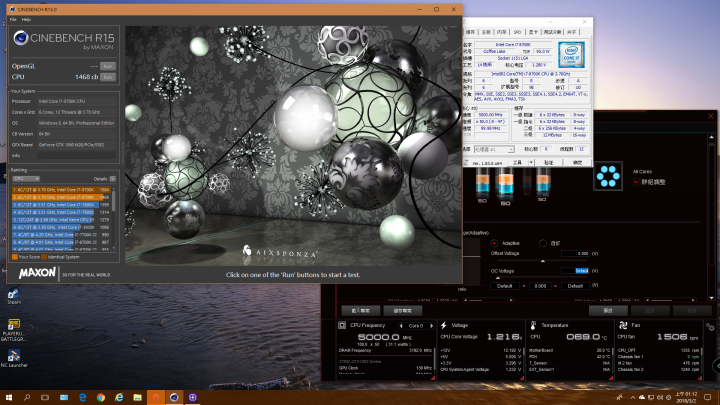Open the 关于 (About) tab in CPU-Z
The width and height of the screenshot is (720, 405).
pos(571,32)
